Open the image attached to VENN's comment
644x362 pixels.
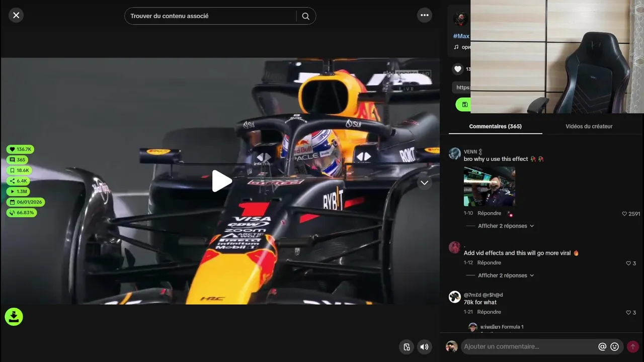coord(489,186)
